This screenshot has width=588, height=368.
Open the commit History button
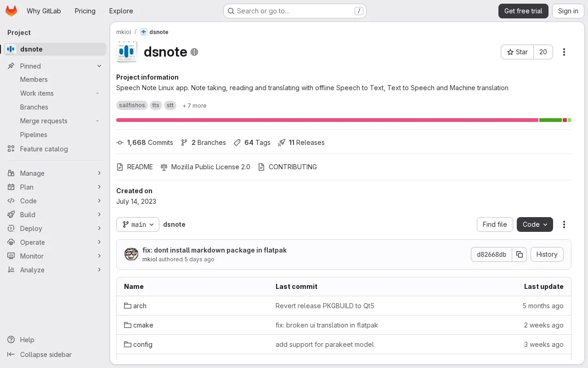(x=547, y=254)
